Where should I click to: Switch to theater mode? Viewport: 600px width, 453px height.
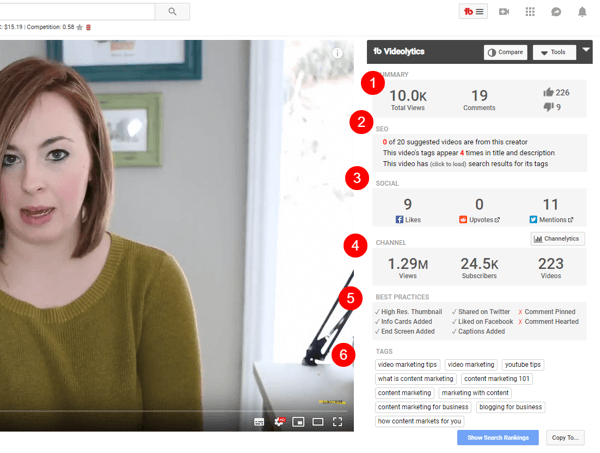[x=318, y=421]
